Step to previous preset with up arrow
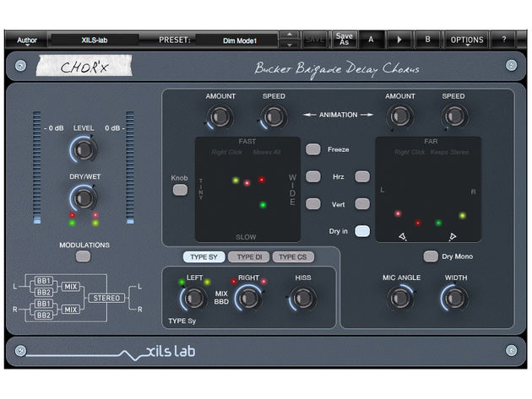532x399 pixels. coord(289,35)
